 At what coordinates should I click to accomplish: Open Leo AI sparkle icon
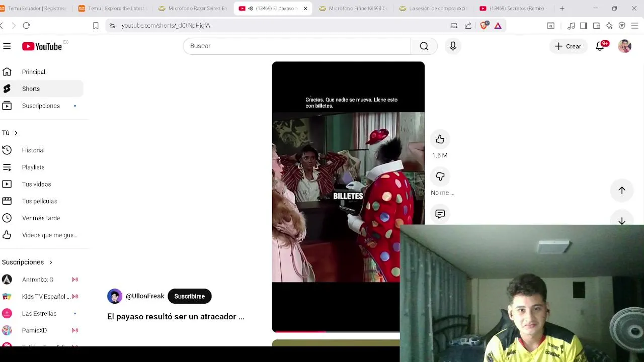(609, 26)
